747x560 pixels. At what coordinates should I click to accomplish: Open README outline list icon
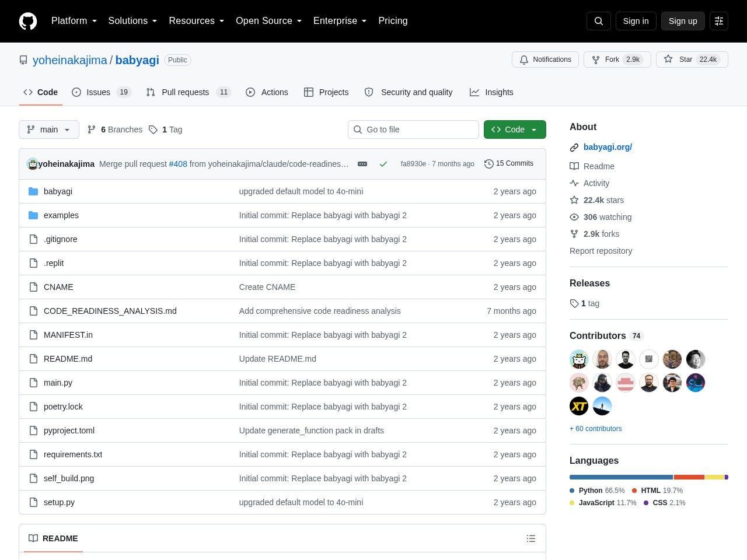[531, 538]
